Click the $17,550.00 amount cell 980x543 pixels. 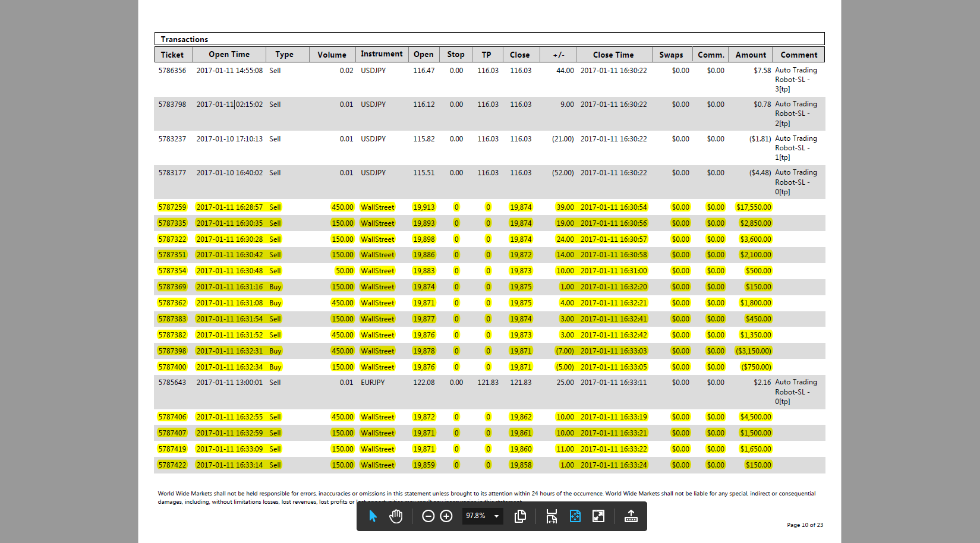754,207
